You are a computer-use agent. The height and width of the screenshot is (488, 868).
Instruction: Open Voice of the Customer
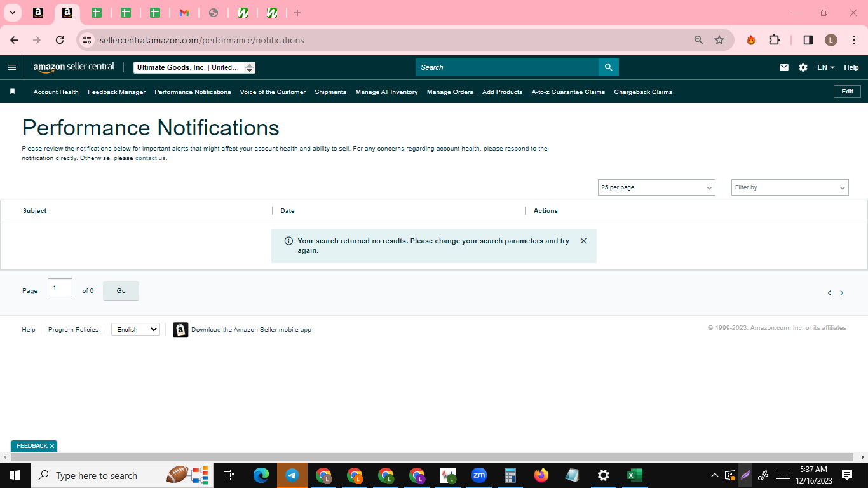[x=273, y=91]
